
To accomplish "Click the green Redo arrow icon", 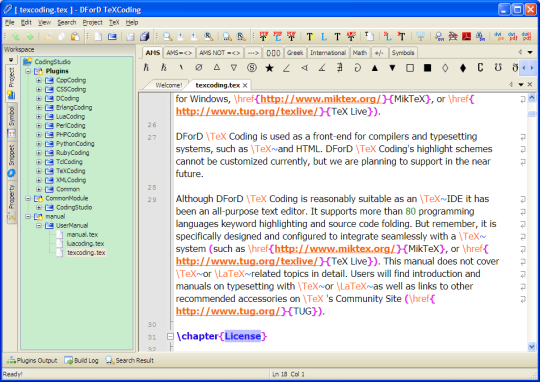I will coord(30,36).
